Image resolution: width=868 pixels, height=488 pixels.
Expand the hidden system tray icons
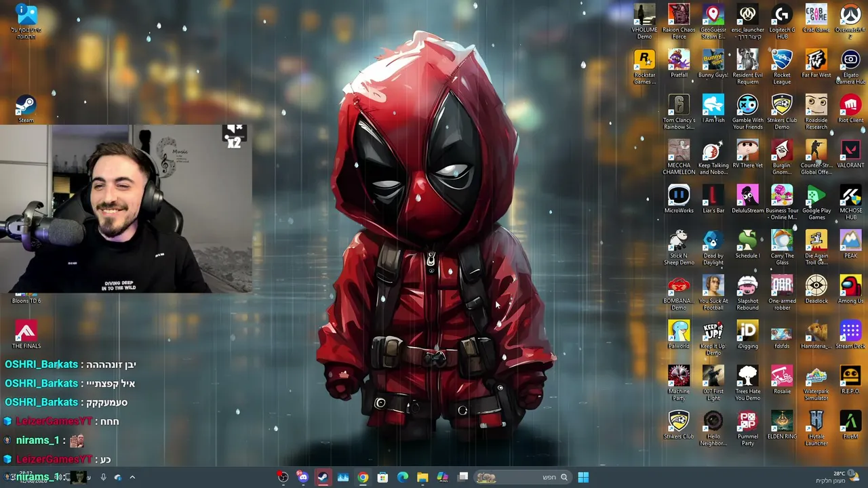pyautogui.click(x=132, y=477)
